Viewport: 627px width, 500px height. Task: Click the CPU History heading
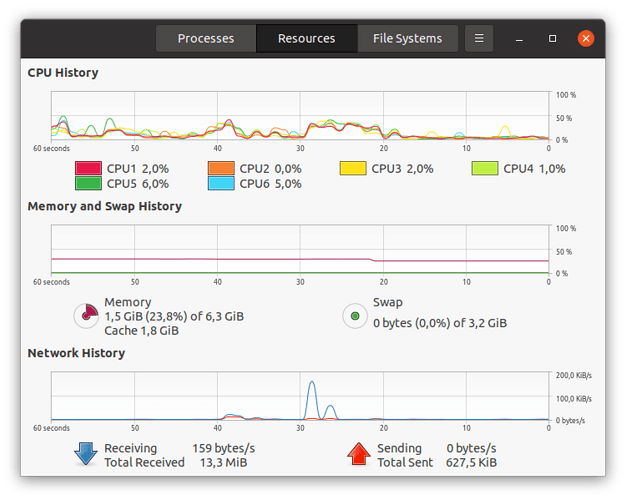pos(63,73)
